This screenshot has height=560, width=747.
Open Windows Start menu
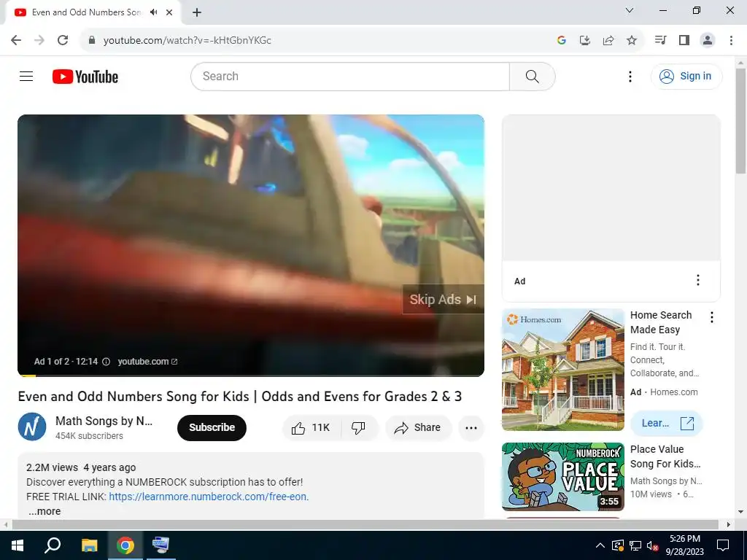coord(18,545)
